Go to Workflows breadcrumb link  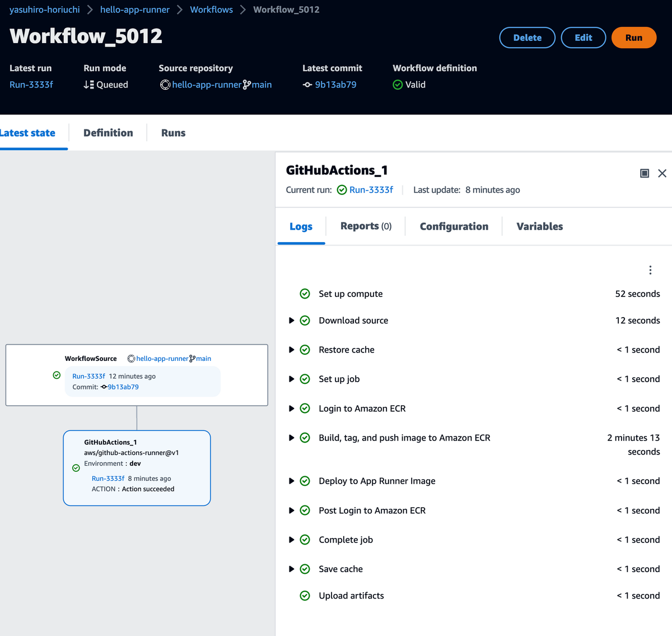click(212, 10)
